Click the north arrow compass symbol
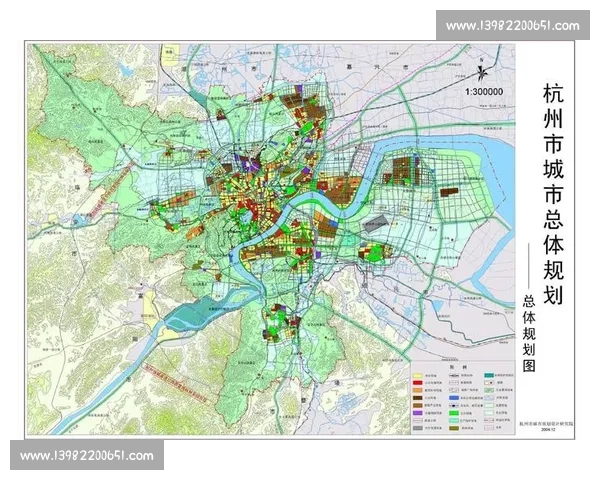Image resolution: width=600 pixels, height=480 pixels. (x=482, y=71)
